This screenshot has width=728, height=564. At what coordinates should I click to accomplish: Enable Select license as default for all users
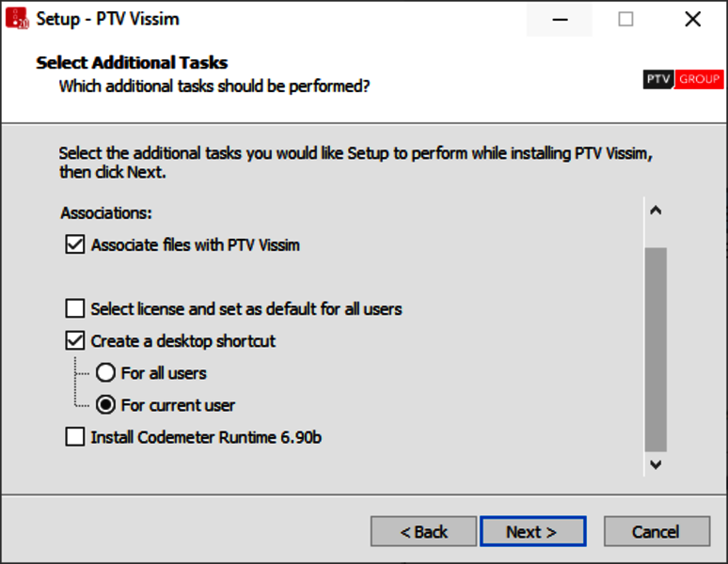coord(75,308)
